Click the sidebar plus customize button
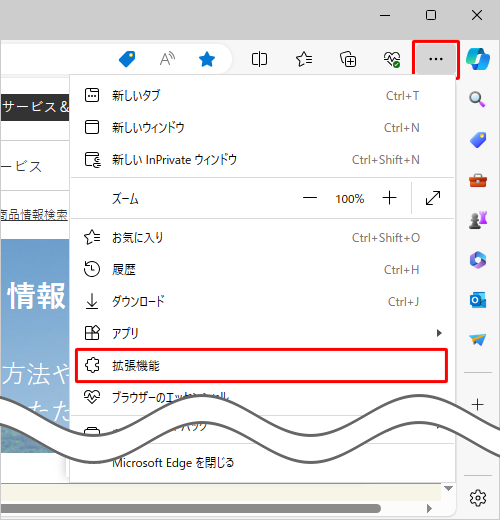Screen dimensions: 500x520 coord(478,404)
